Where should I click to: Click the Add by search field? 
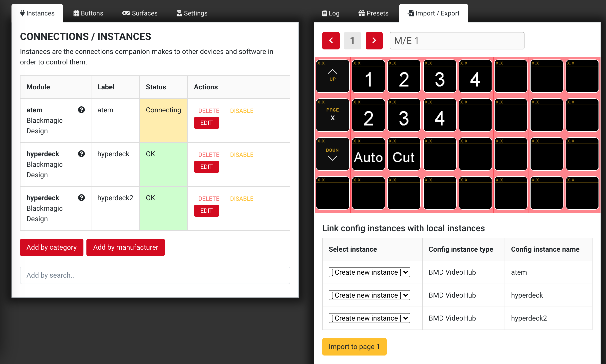pyautogui.click(x=155, y=275)
